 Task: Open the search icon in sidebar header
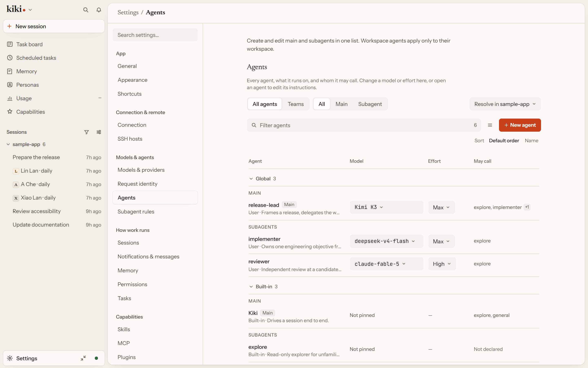(86, 10)
